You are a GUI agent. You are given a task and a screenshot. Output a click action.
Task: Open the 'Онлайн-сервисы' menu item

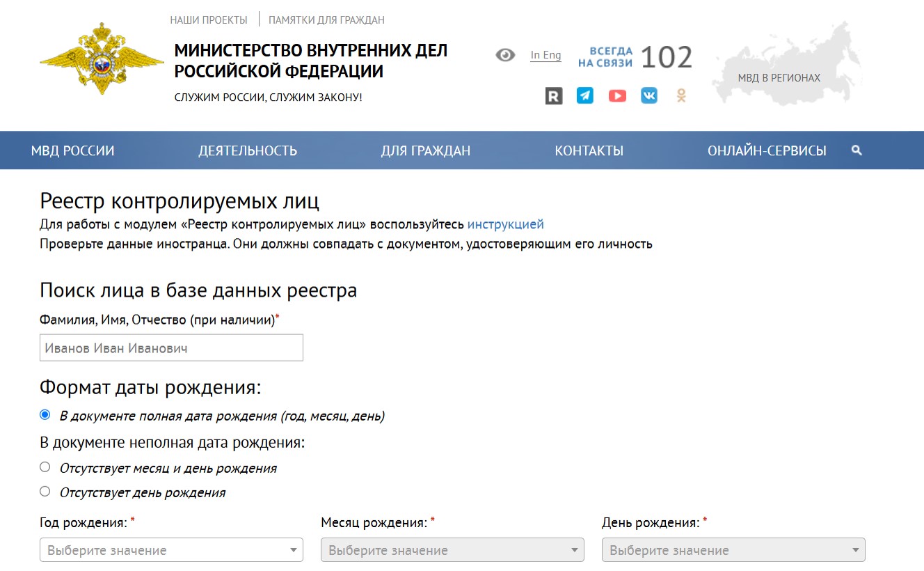point(767,150)
